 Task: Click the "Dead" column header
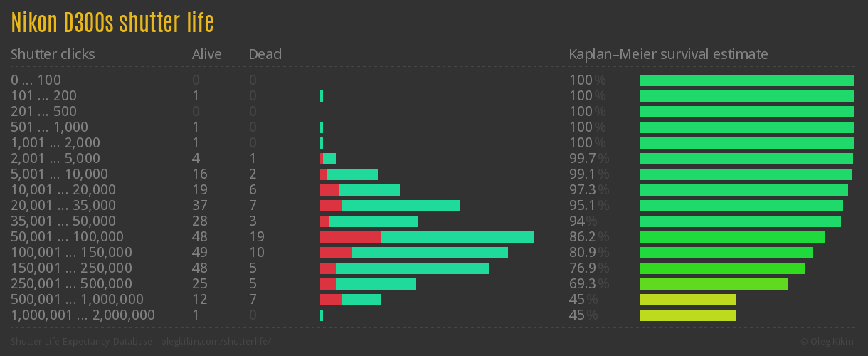pos(265,54)
